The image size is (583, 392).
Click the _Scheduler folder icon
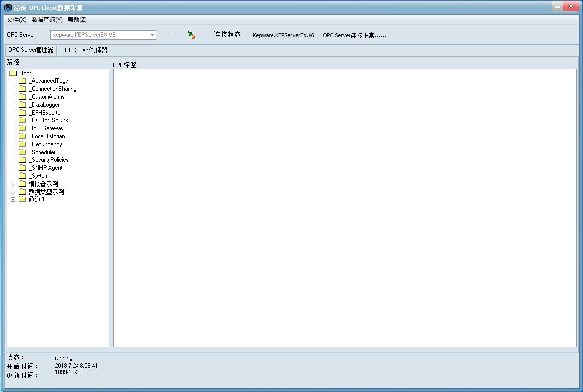[22, 152]
